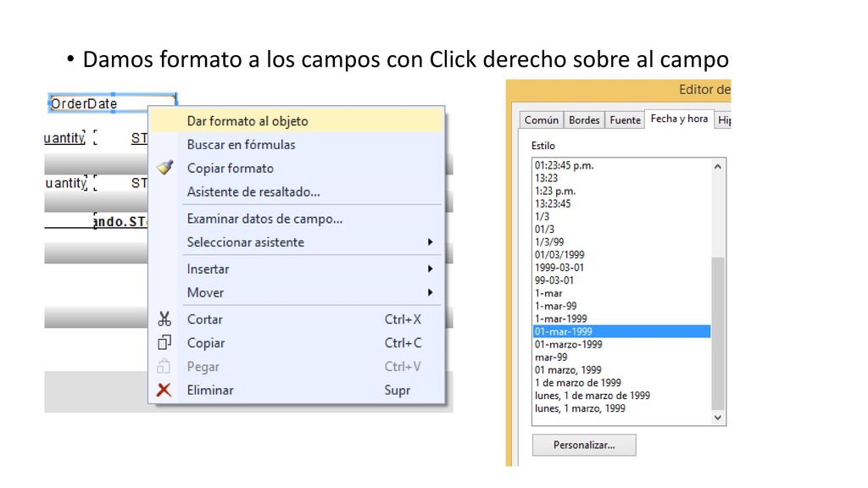Image resolution: width=868 pixels, height=488 pixels.
Task: Pick style 1-mar-99
Action: point(621,306)
